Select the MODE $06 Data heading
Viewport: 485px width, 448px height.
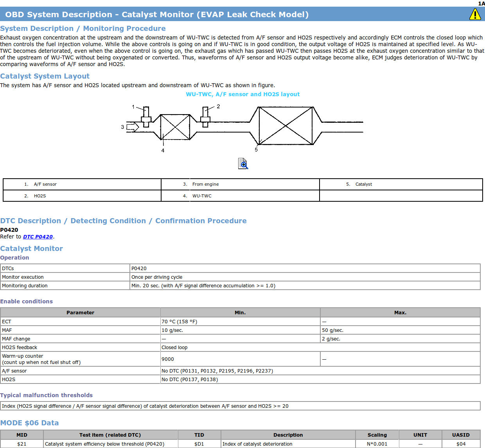[29, 423]
